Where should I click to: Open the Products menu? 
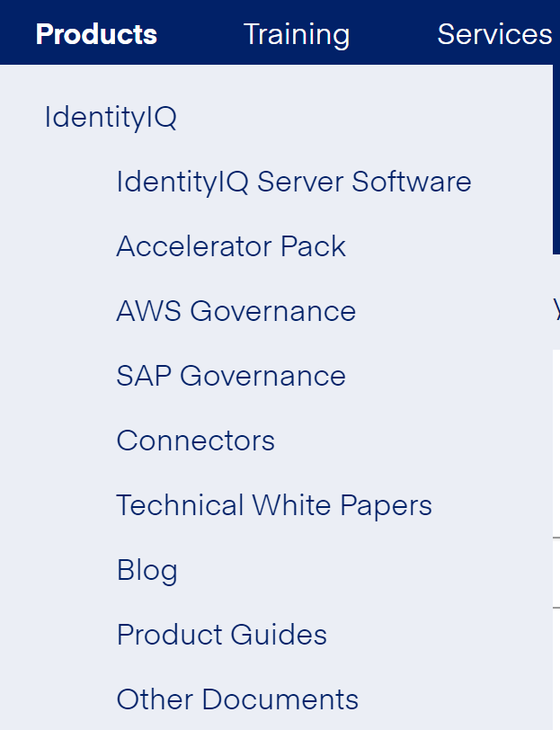point(95,34)
